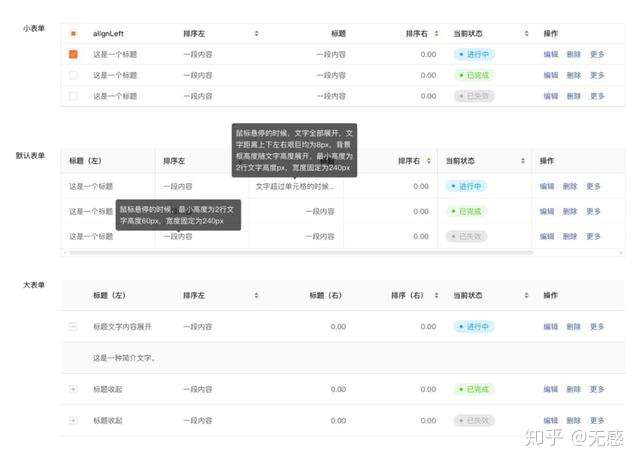Click 编辑 in the 小表单 已完成 row
Image resolution: width=640 pixels, height=464 pixels.
[x=551, y=75]
